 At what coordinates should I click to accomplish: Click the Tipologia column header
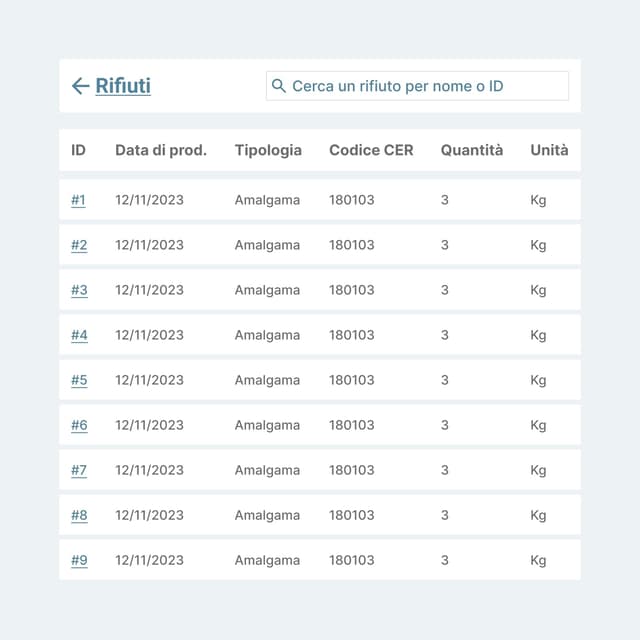pos(268,150)
